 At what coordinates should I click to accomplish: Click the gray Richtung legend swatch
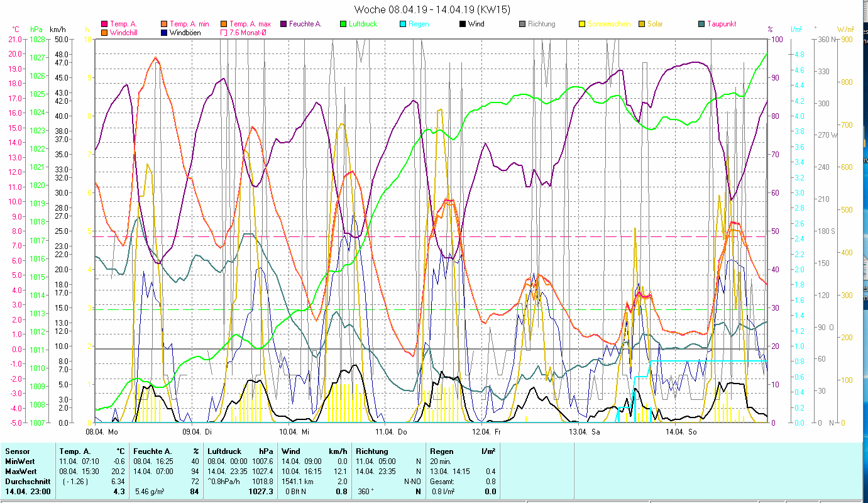(522, 25)
